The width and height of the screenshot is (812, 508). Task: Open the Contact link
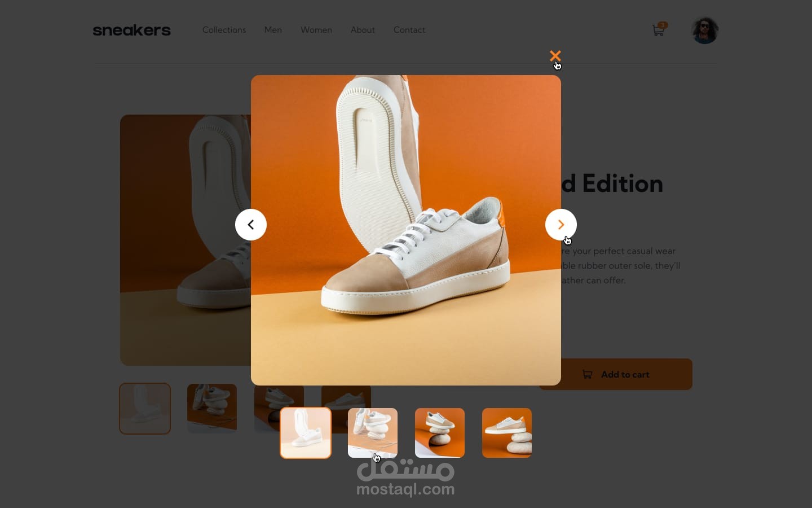[409, 30]
